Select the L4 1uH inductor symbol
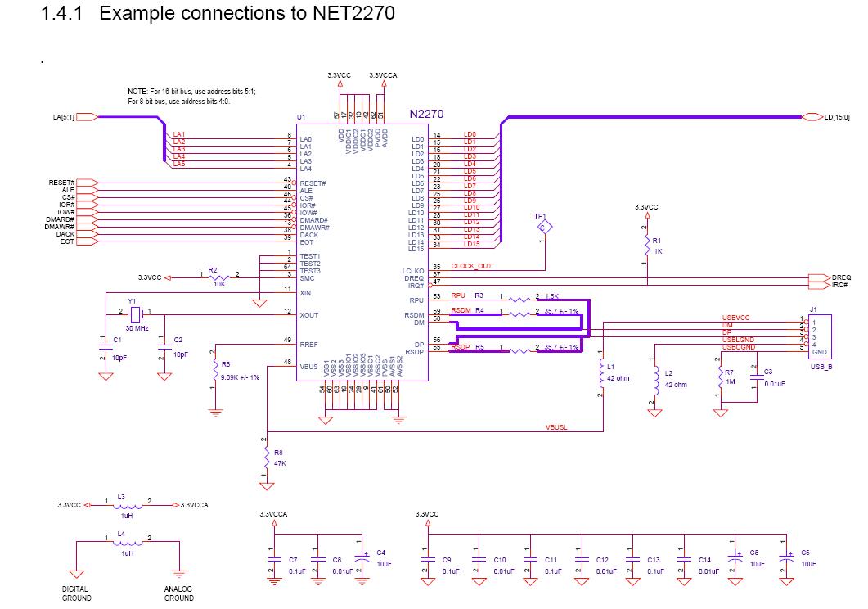868x609 pixels. [x=128, y=543]
